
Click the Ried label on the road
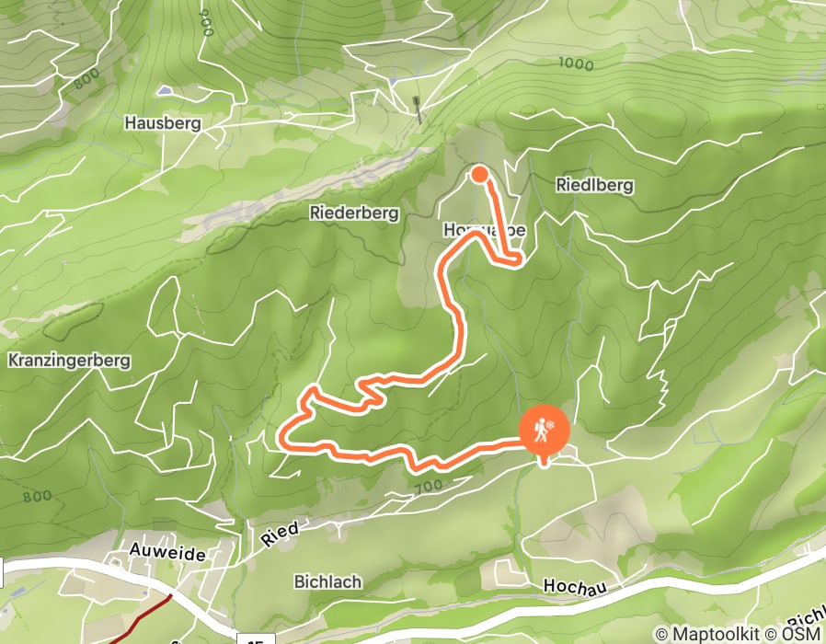pos(281,534)
